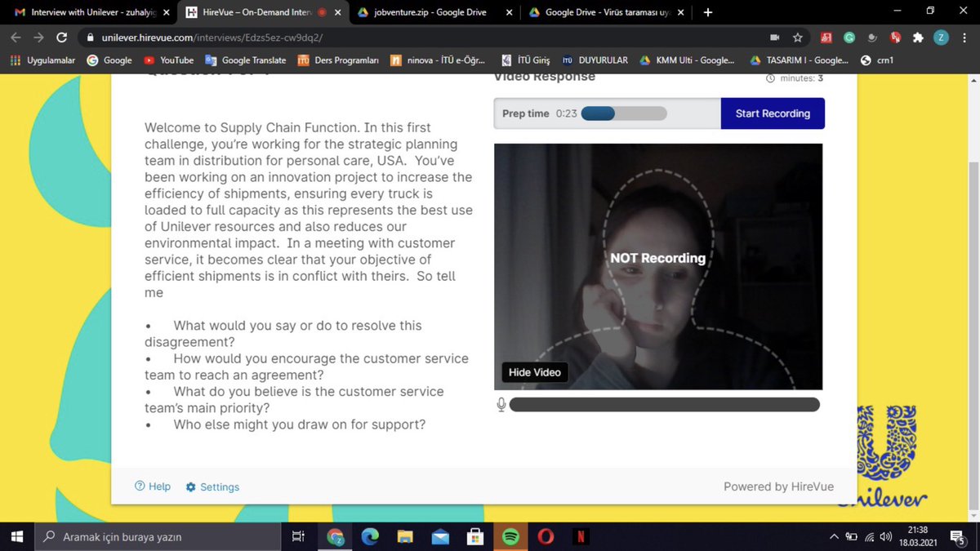Close the Virüs taraması Google Drive tab
980x551 pixels.
[x=681, y=12]
